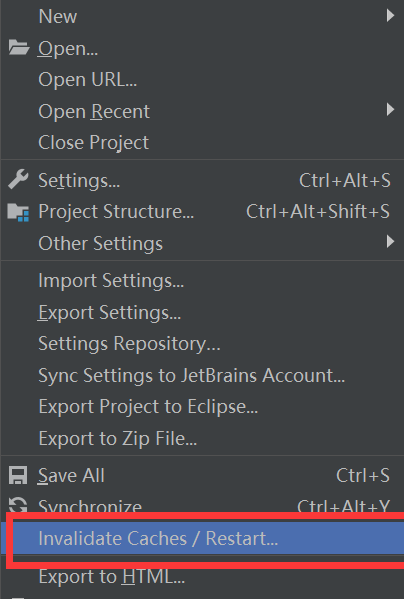404x599 pixels.
Task: Expand the Other Settings submenu arrow
Action: tap(390, 242)
